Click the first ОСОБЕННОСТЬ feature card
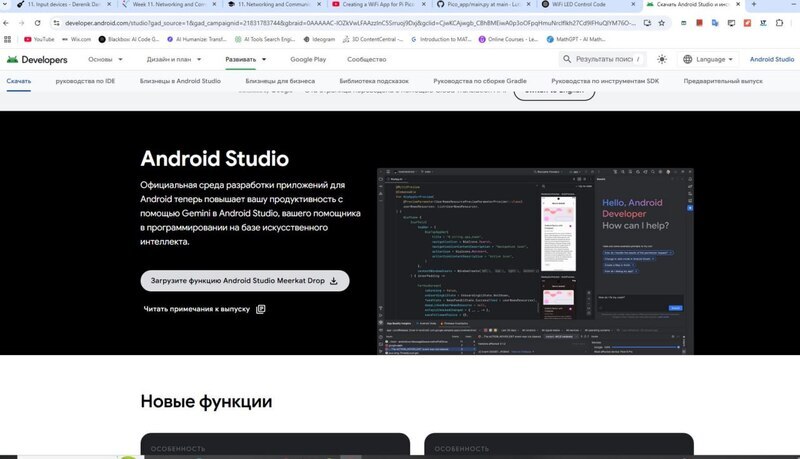Image resolution: width=800 pixels, height=459 pixels. 275,444
